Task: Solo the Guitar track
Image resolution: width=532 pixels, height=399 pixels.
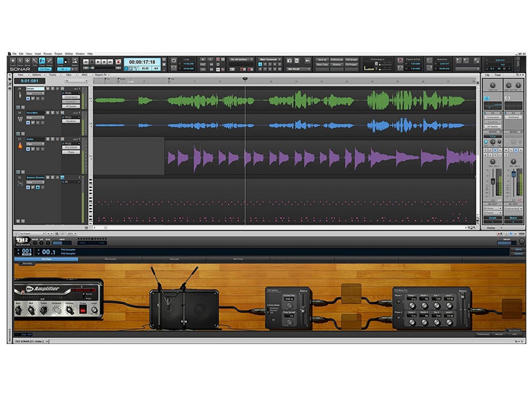Action: 52,139
